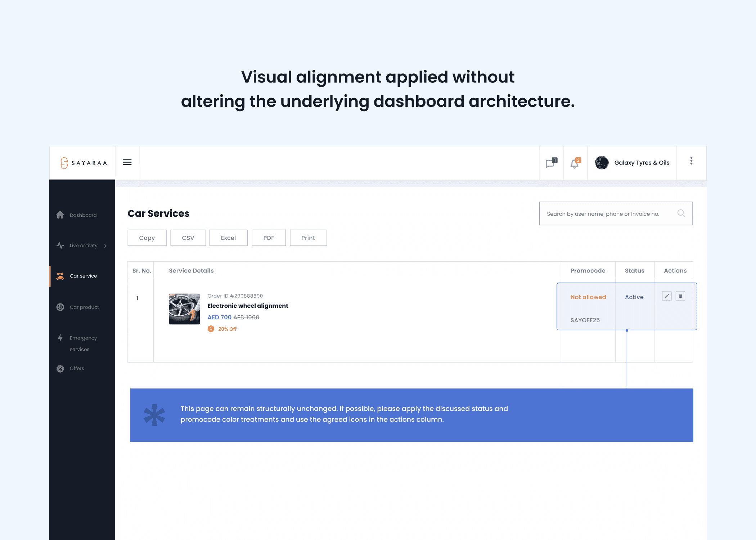The image size is (756, 540).
Task: Click the Print button
Action: tap(308, 238)
